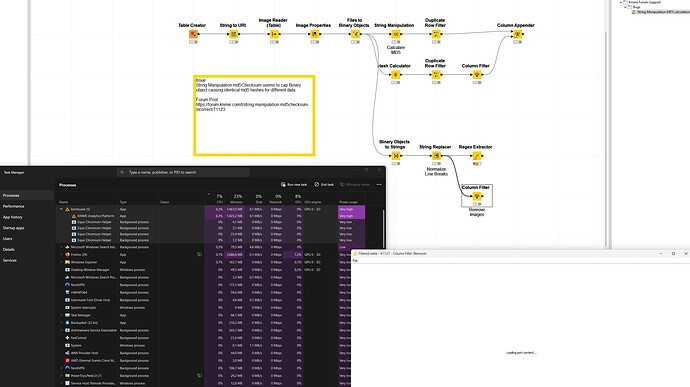Select the String to URI node
Viewport: 690px width, 387px height.
(x=234, y=34)
